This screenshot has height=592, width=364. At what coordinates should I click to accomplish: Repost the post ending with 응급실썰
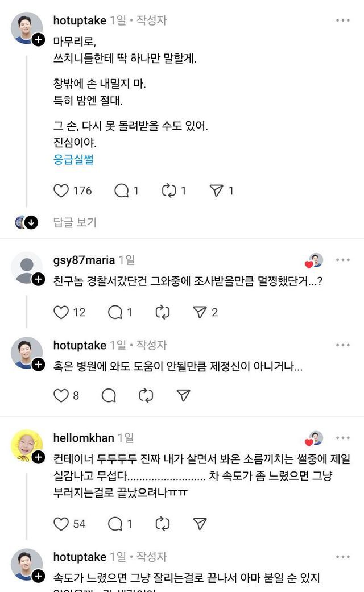(x=169, y=191)
